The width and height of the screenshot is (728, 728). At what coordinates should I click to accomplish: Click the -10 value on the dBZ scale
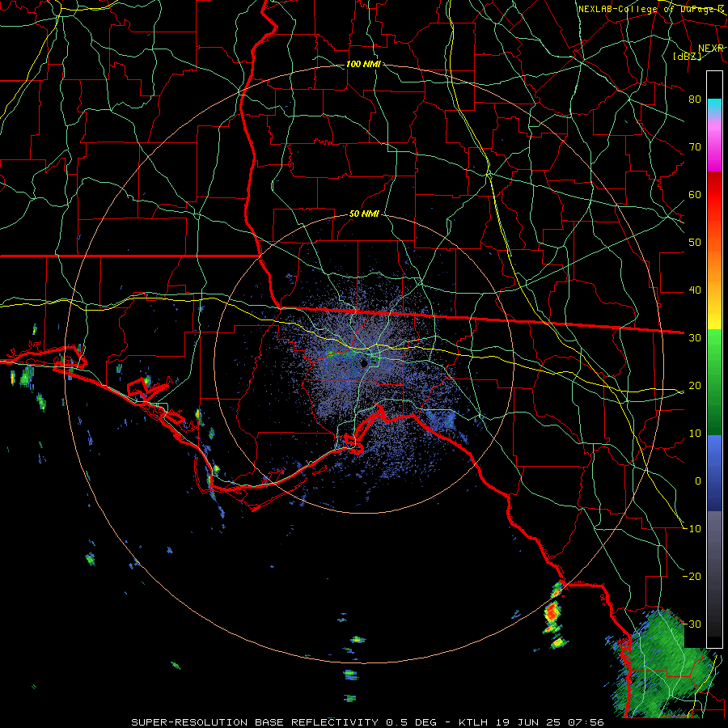tap(692, 528)
